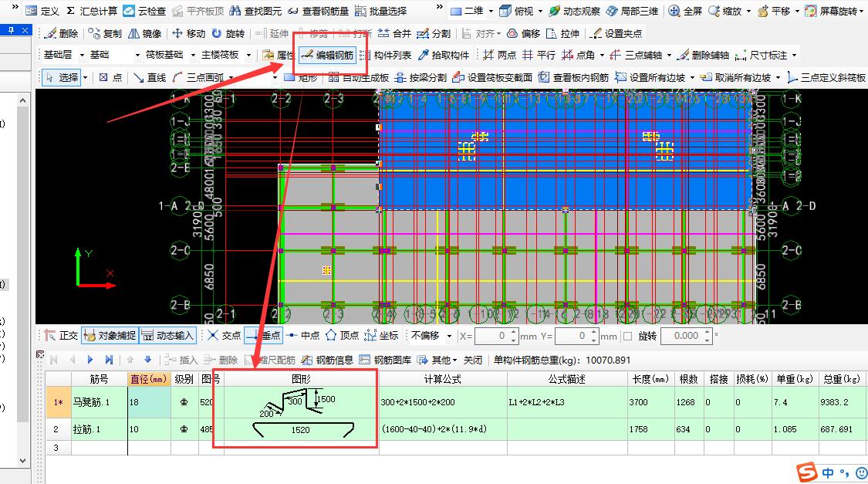
Task: Click the 直径(mm) column header
Action: point(148,379)
